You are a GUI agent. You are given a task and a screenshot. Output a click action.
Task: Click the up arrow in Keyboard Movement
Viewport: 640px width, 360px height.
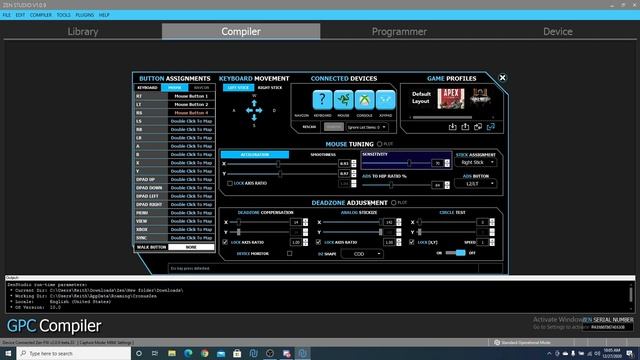click(x=254, y=103)
